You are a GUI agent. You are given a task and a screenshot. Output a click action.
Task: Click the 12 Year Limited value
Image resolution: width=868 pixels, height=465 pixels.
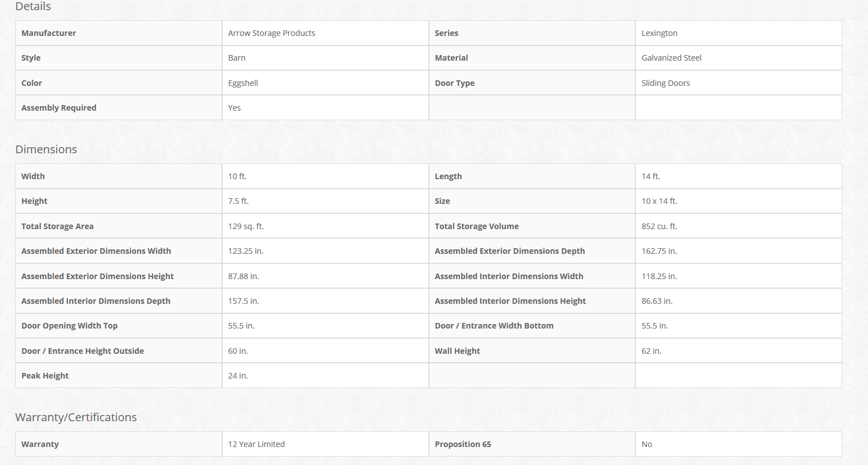pyautogui.click(x=256, y=444)
